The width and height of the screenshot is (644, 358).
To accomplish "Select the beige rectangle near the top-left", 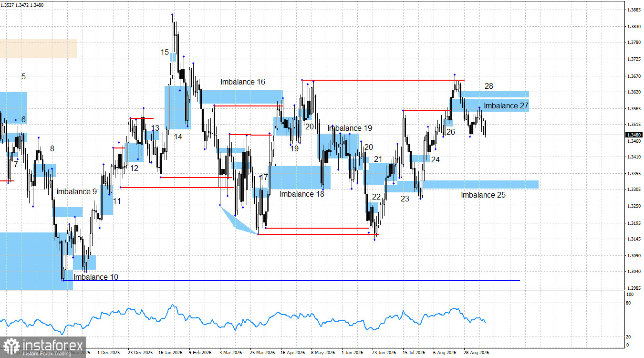I will click(x=38, y=49).
